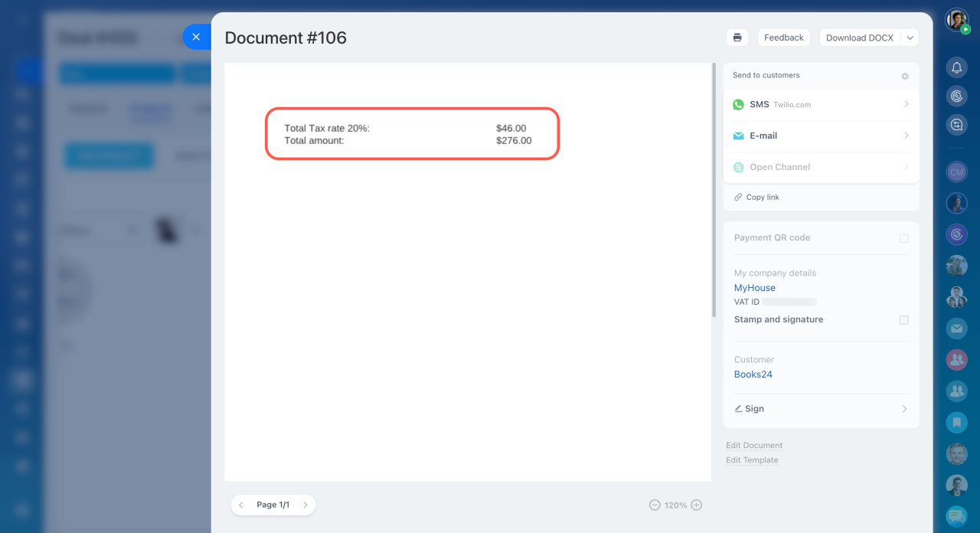Expand the E-mail row chevron

pos(906,136)
